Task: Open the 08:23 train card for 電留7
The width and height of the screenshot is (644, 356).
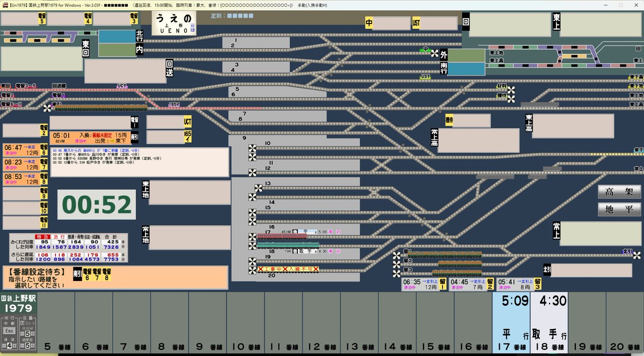Action: click(25, 164)
